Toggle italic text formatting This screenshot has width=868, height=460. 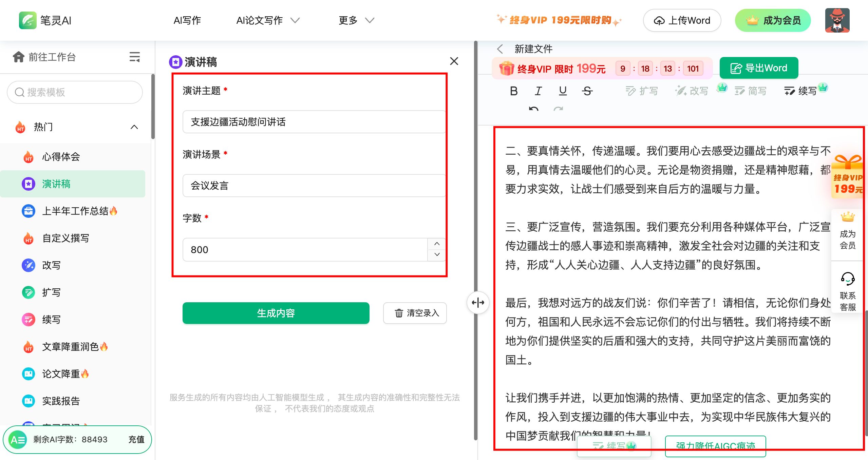538,91
